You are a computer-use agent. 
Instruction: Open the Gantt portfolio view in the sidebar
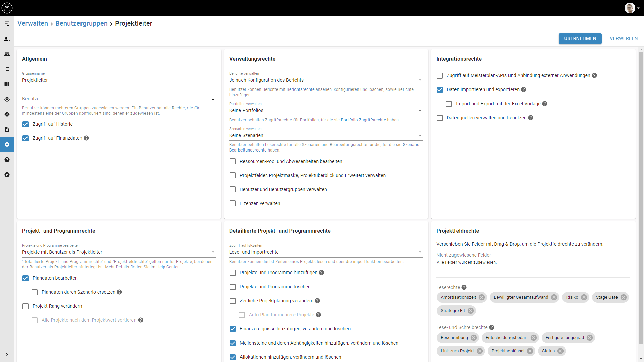click(x=7, y=24)
